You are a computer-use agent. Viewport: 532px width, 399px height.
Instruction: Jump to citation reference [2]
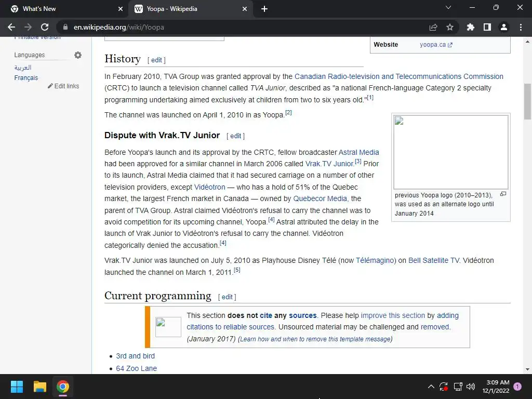(x=288, y=112)
